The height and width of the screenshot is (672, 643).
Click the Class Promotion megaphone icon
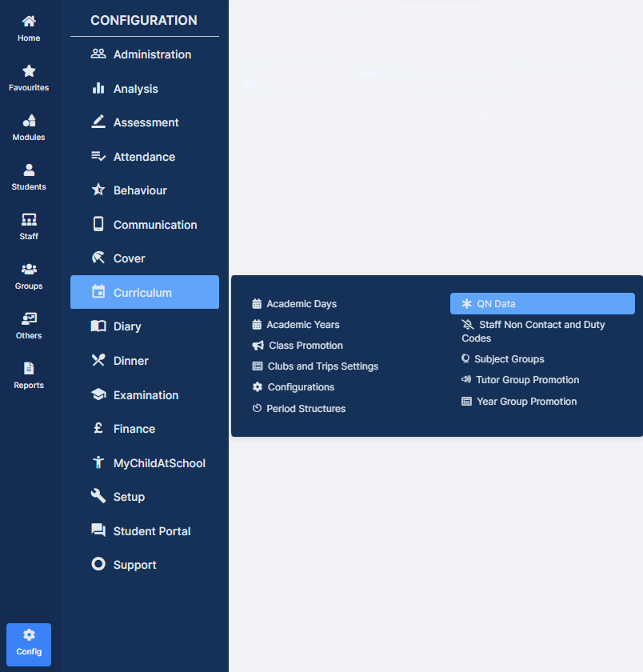pyautogui.click(x=258, y=346)
